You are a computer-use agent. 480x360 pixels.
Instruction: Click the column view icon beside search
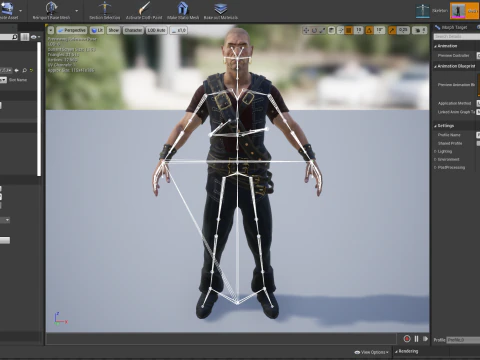(x=25, y=37)
